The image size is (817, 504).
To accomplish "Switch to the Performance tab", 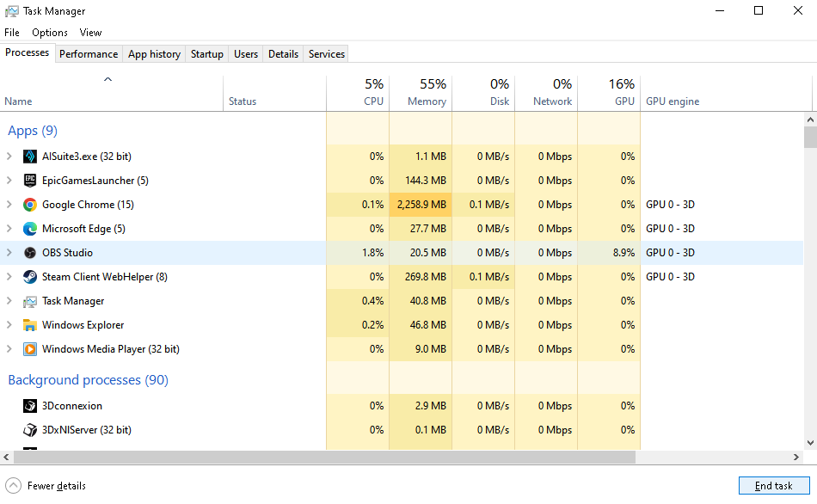I will [89, 54].
